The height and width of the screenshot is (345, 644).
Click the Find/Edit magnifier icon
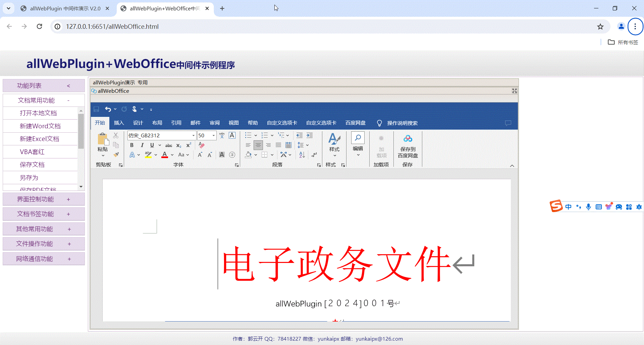coord(358,138)
